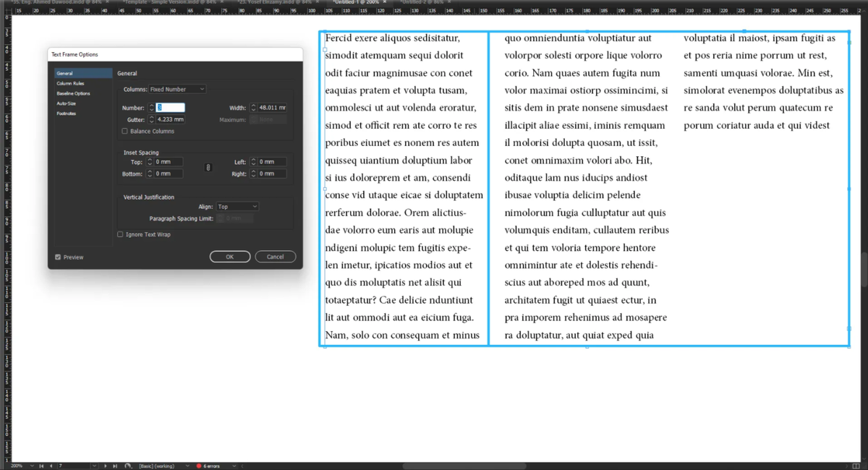This screenshot has width=868, height=470.
Task: Click the text 'voluptatia il maiost, ipsam fugiti as'
Action: [x=759, y=38]
